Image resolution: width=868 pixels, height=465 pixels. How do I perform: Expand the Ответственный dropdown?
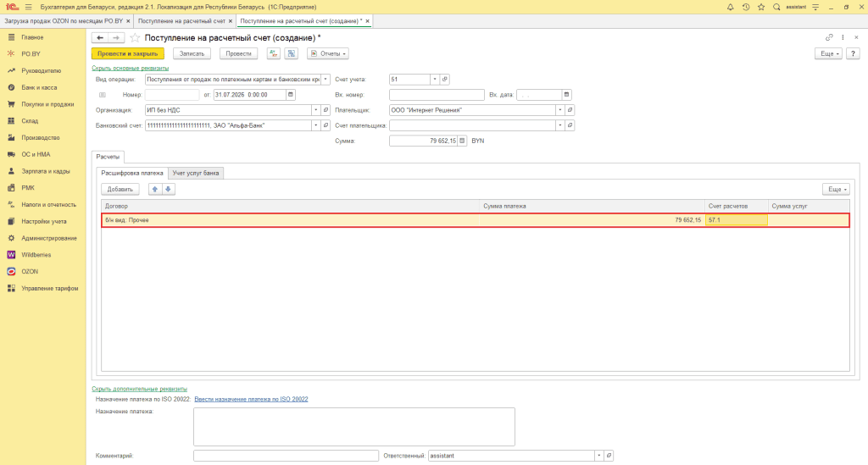(599, 456)
